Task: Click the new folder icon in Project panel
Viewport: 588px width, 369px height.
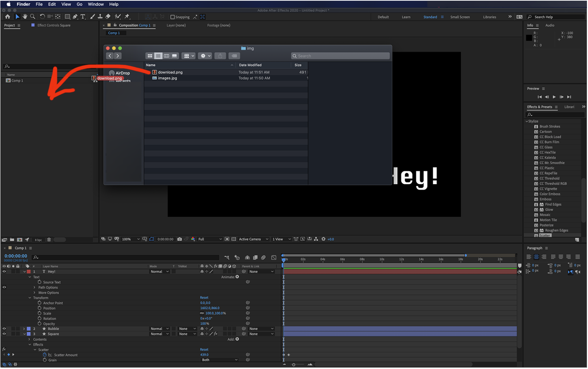Action: (x=12, y=240)
